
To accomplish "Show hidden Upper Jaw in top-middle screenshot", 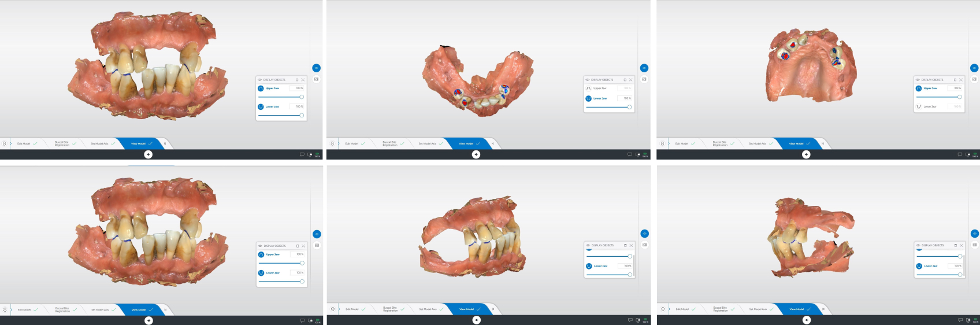I will tap(588, 88).
